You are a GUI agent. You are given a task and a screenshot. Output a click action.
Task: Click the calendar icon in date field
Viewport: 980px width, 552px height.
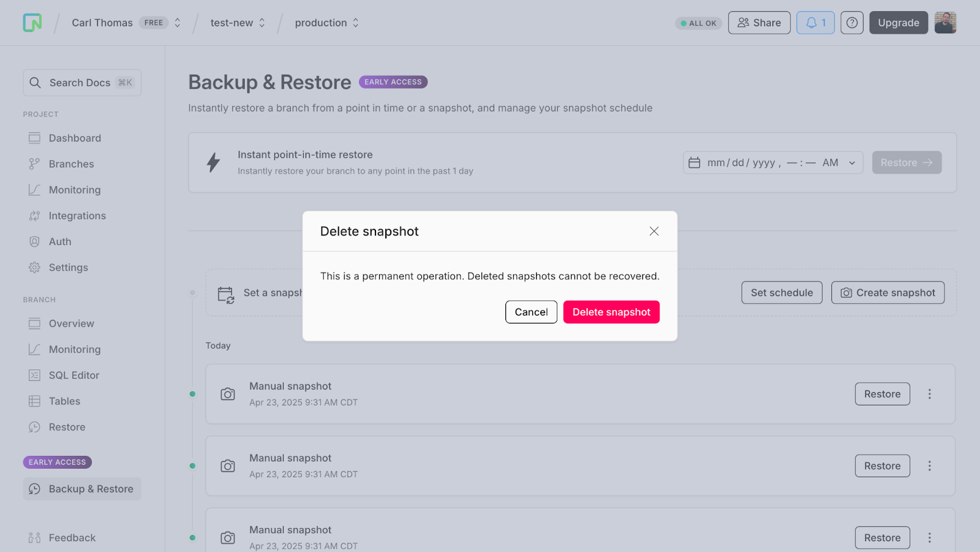pyautogui.click(x=694, y=163)
